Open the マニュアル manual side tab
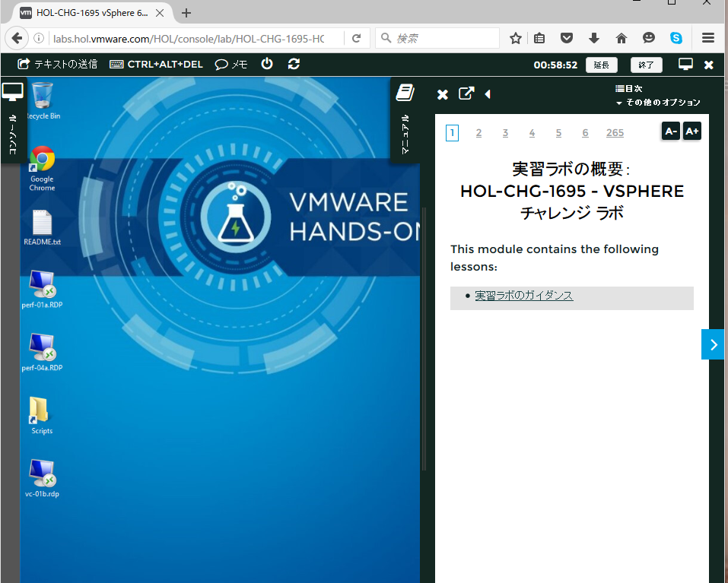This screenshot has height=583, width=728. coord(405,119)
